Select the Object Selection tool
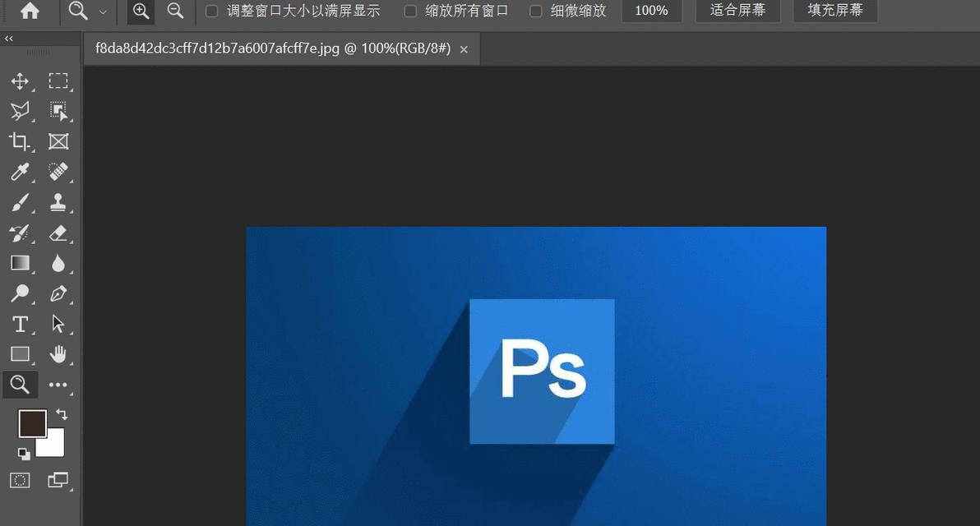Image resolution: width=980 pixels, height=526 pixels. click(58, 111)
